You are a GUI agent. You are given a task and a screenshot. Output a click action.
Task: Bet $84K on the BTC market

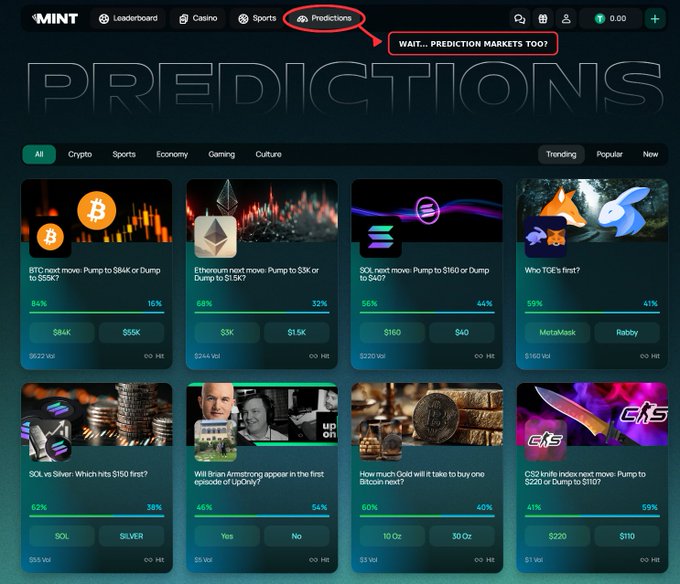tap(62, 333)
